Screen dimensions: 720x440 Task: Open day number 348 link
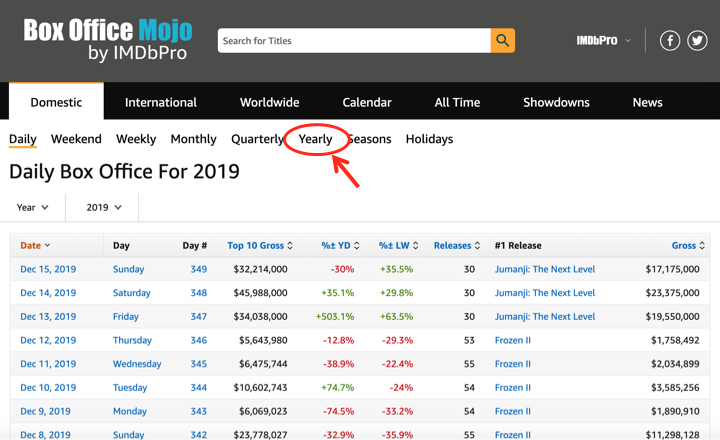click(199, 293)
